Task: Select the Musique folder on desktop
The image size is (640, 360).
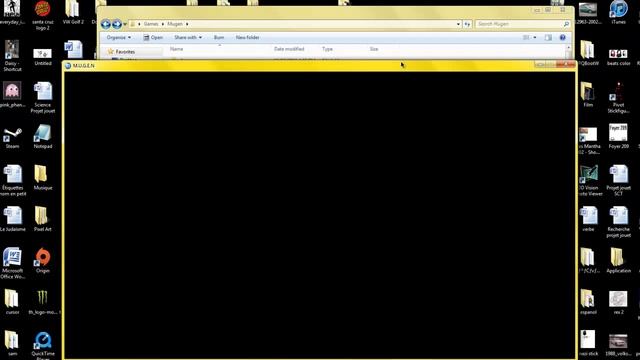Action: pos(42,178)
